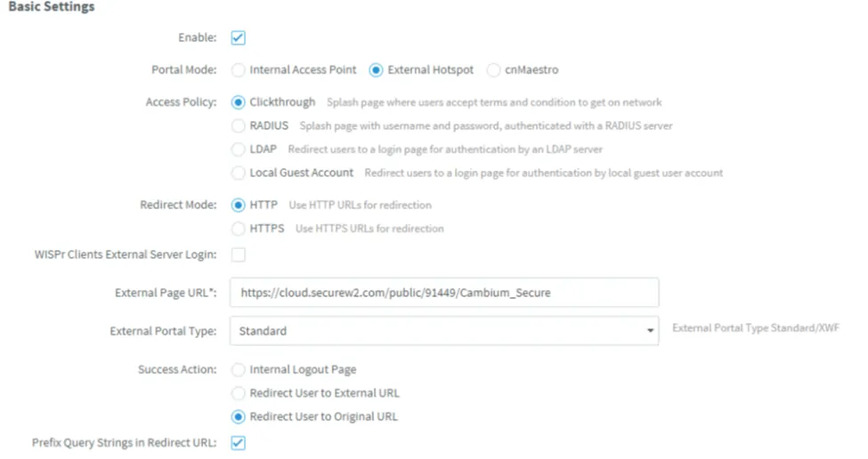Choose Redirect User to External URL
This screenshot has width=868, height=459.
coord(238,393)
